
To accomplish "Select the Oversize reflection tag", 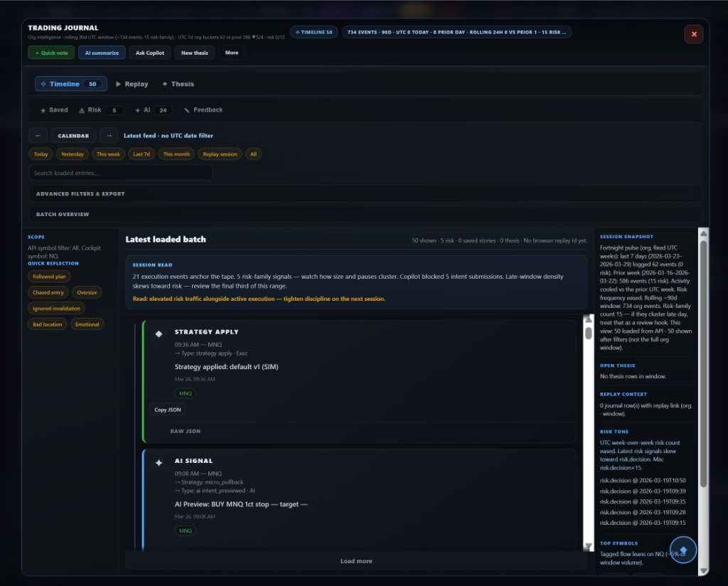I will 87,292.
